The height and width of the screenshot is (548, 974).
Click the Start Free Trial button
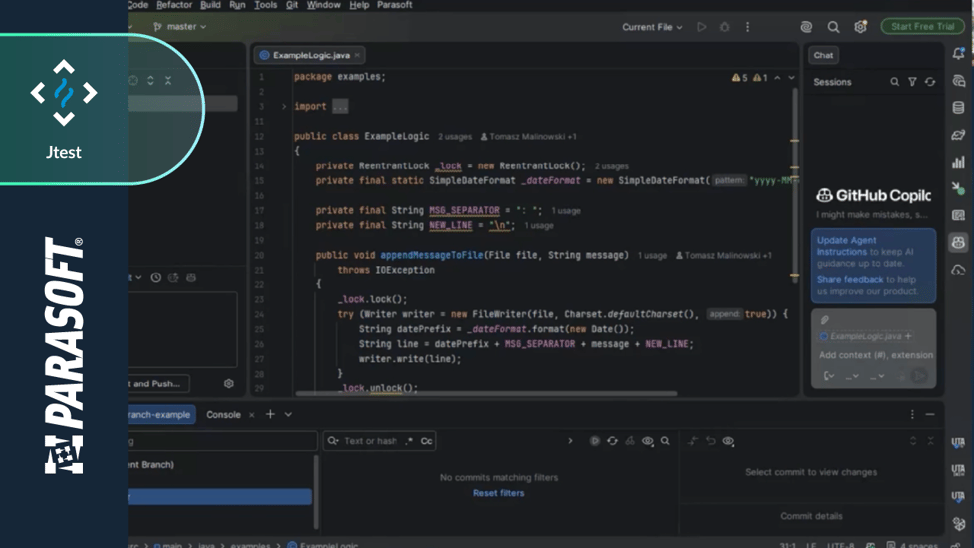click(x=922, y=27)
